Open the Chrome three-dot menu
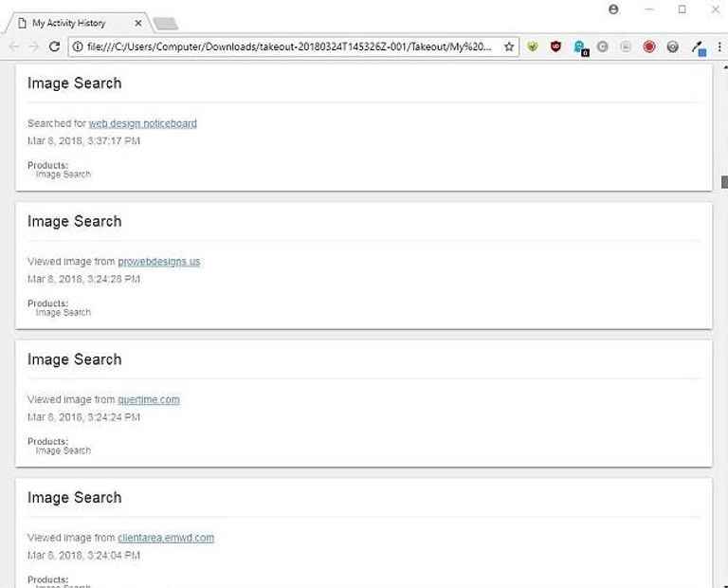 pyautogui.click(x=718, y=46)
